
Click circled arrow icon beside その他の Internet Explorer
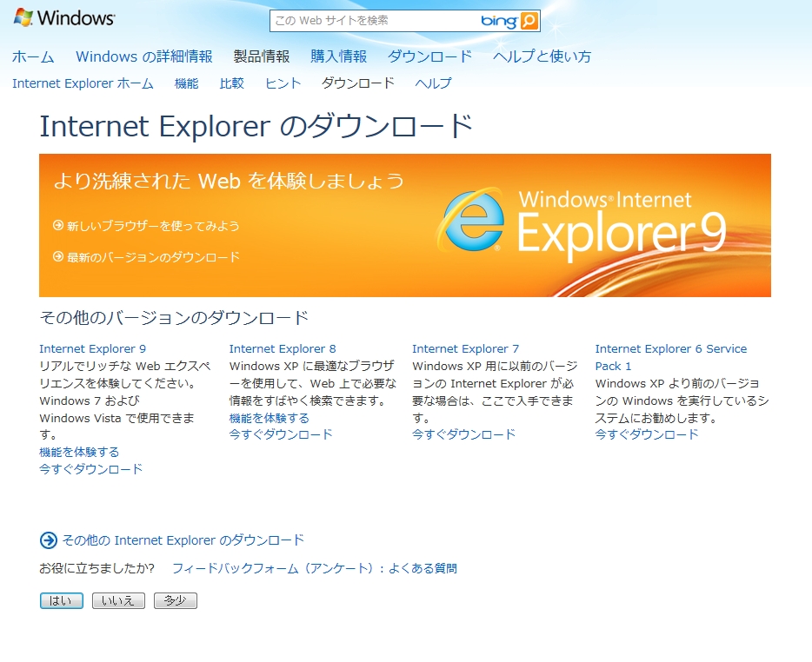coord(49,540)
